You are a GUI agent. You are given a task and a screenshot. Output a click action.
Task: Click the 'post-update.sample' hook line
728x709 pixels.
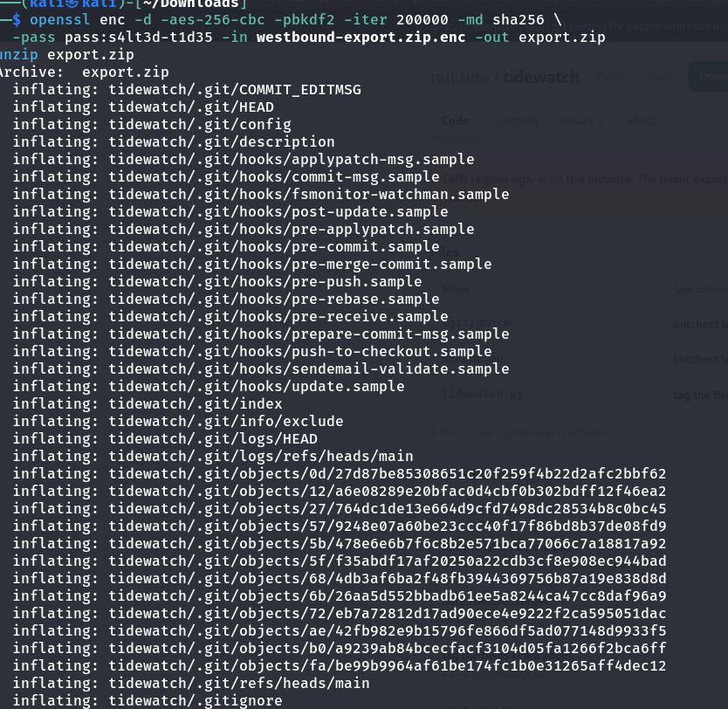pyautogui.click(x=230, y=211)
